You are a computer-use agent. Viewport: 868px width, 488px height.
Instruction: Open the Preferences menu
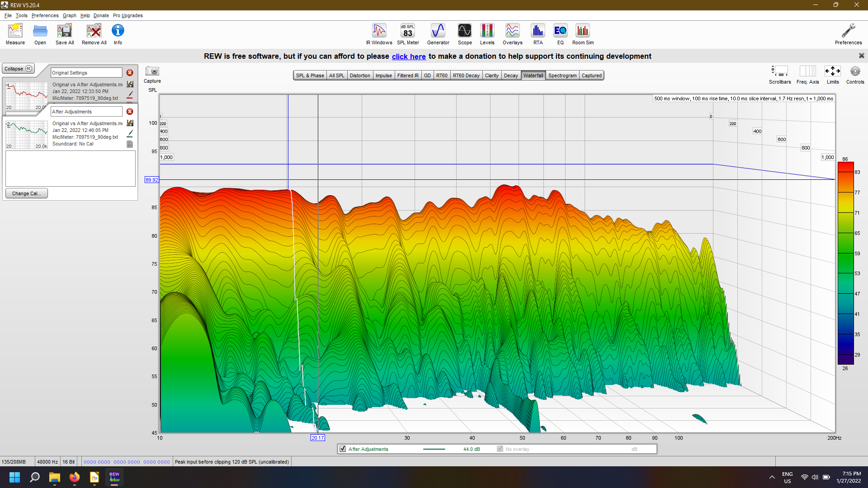pyautogui.click(x=45, y=15)
